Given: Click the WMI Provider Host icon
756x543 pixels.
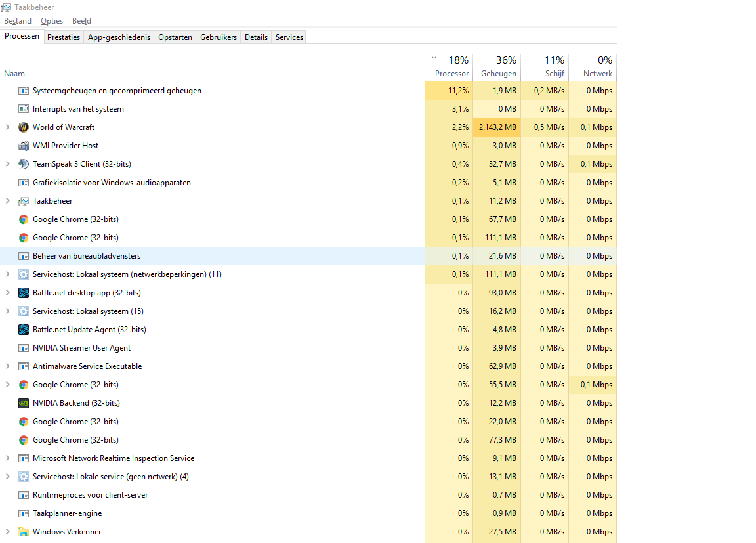Looking at the screenshot, I should coord(23,146).
